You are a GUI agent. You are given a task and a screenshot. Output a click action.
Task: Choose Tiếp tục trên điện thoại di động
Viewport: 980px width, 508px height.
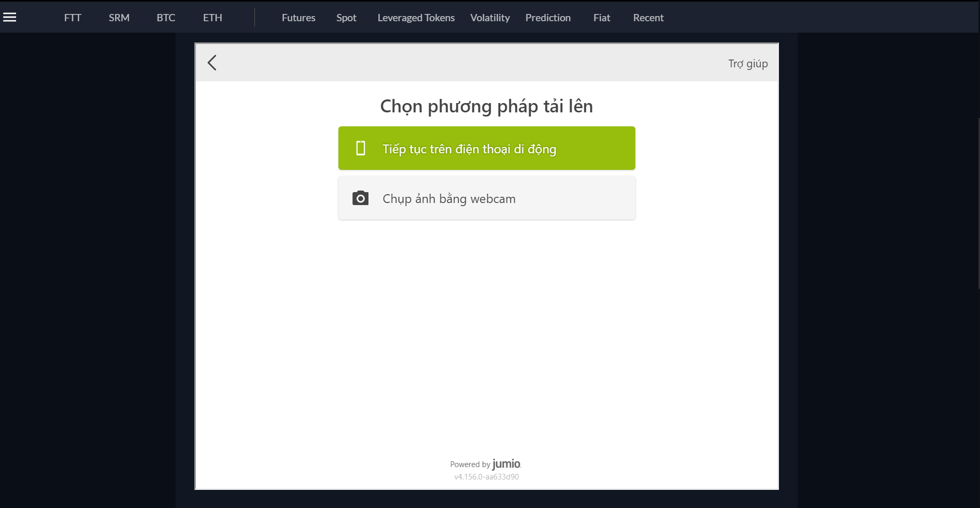point(487,149)
